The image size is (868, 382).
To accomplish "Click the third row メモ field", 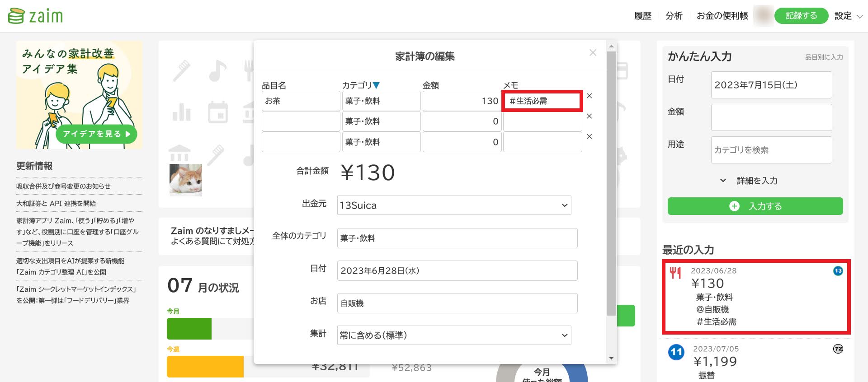I will click(542, 142).
